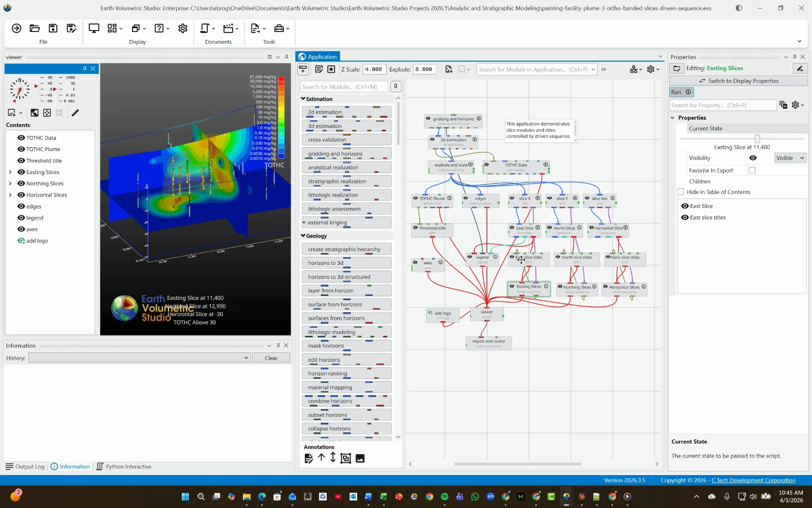Expand the Easting Slices tree item
This screenshot has height=508, width=812.
10,172
